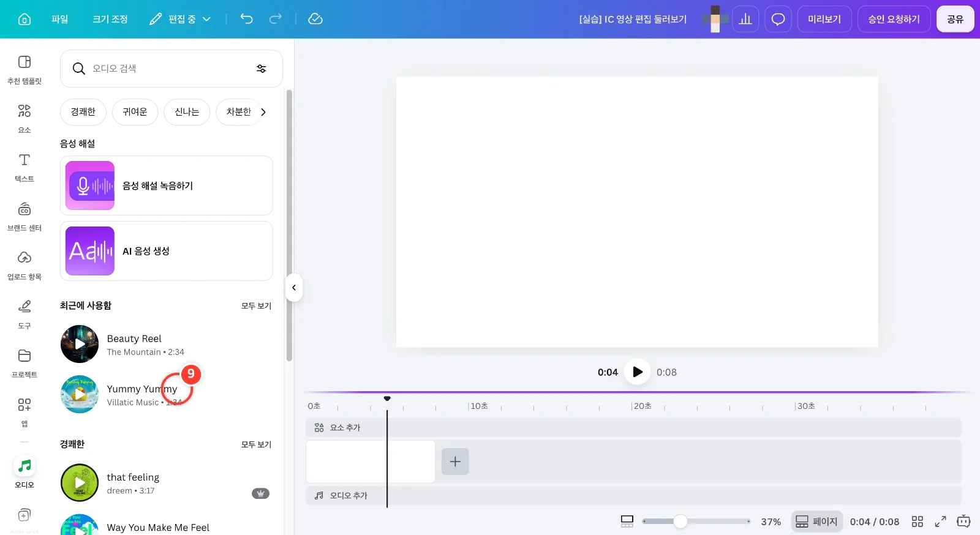View all 최근에 사용함 tracks
This screenshot has height=535, width=980.
(256, 305)
